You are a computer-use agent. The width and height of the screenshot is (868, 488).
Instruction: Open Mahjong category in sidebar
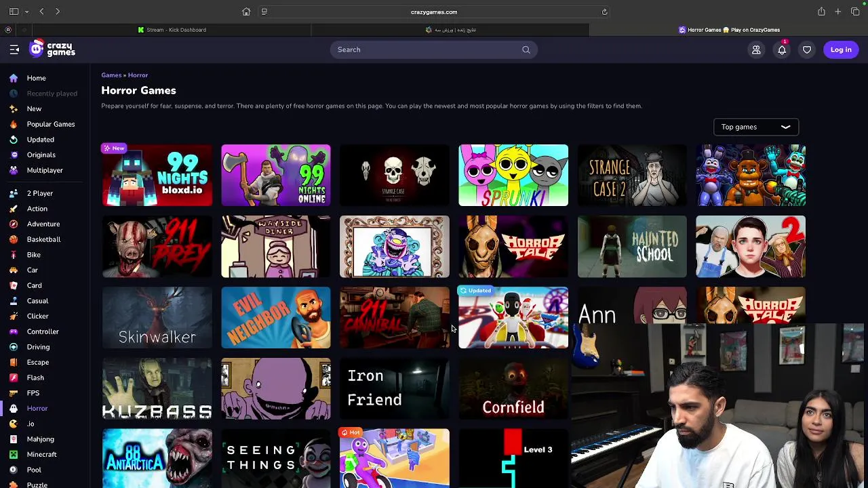tap(40, 439)
